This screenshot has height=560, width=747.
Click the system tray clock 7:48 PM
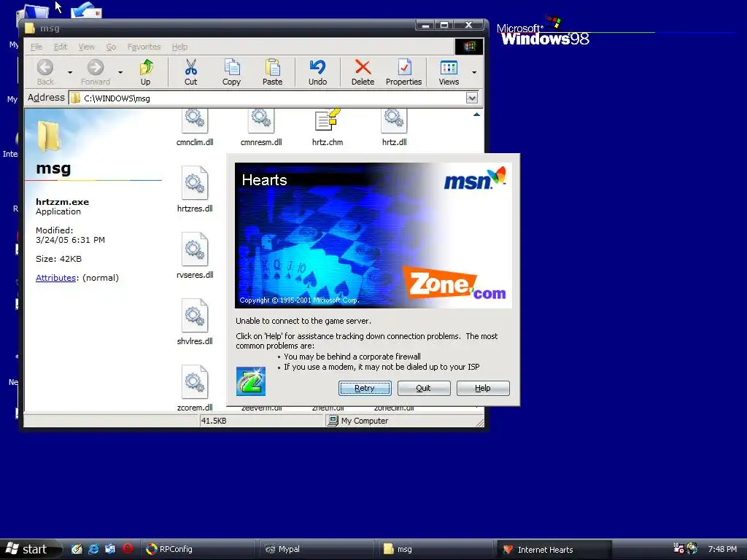pyautogui.click(x=722, y=549)
